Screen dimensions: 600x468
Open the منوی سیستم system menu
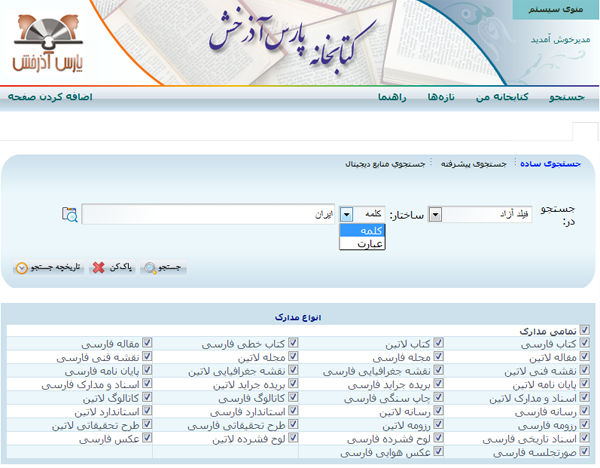click(556, 10)
